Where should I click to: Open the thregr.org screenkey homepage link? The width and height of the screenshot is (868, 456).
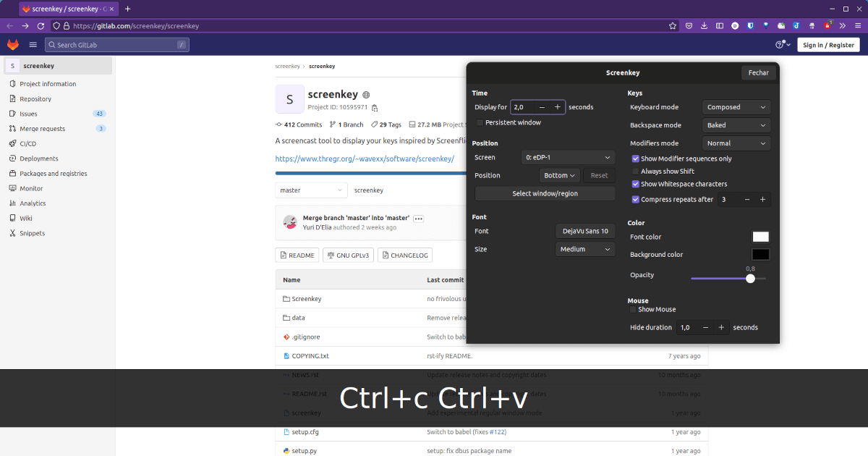click(365, 159)
